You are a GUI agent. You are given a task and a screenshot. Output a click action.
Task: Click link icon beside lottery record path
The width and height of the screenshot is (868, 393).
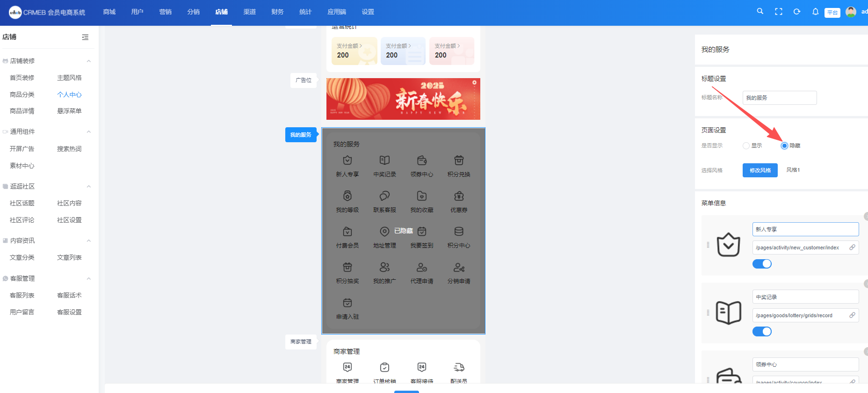(x=852, y=315)
